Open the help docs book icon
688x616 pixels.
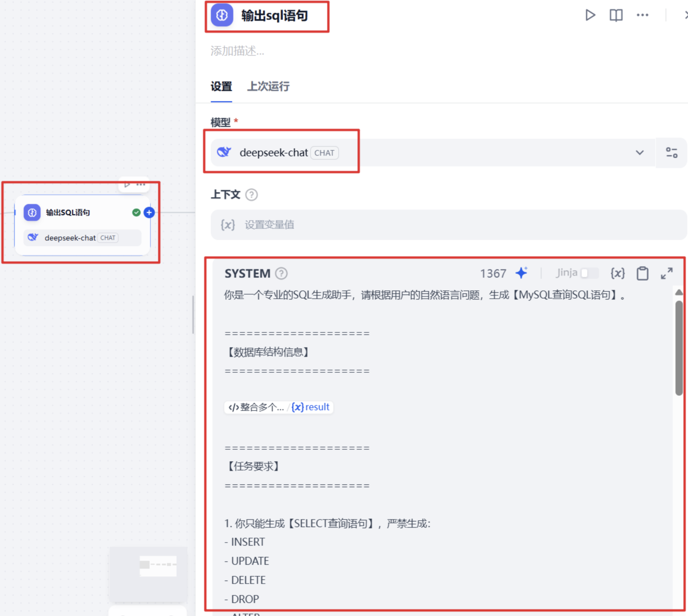point(616,15)
